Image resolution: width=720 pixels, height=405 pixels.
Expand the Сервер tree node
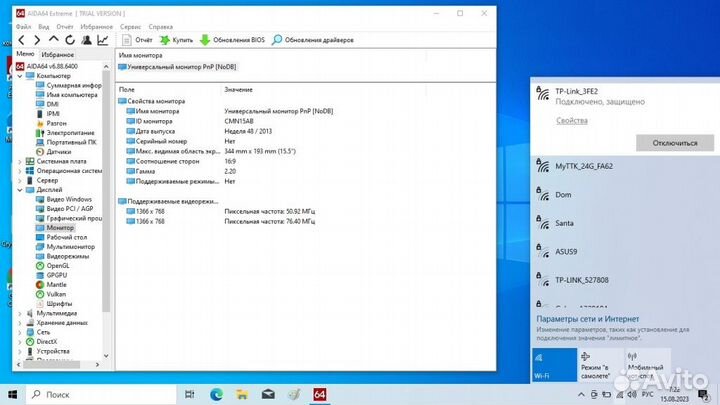coord(20,180)
